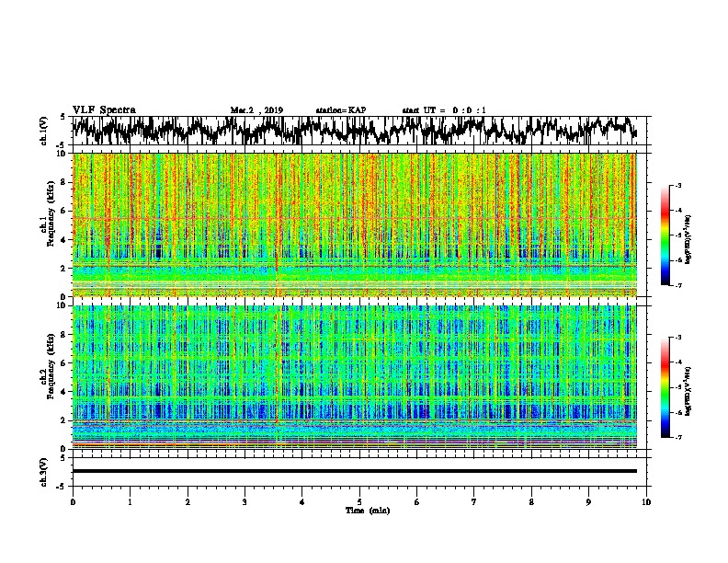728x563 pixels.
Task: Click the ch.2 color bar bottom label "-7"
Action: (678, 437)
